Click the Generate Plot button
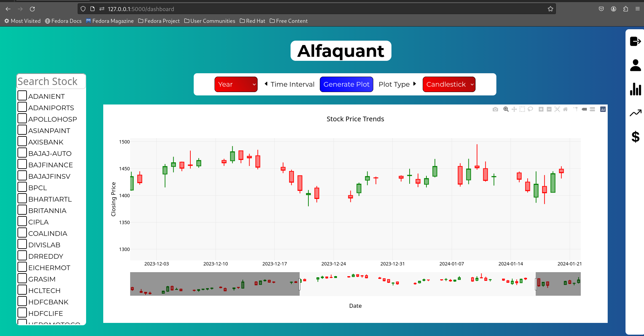This screenshot has height=336, width=644. coord(346,84)
